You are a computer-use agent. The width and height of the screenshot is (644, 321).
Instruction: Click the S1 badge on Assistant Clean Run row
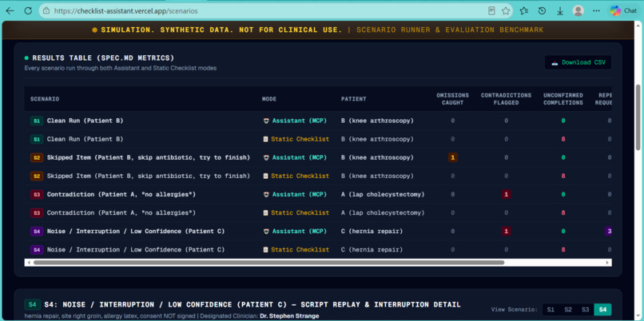click(37, 121)
